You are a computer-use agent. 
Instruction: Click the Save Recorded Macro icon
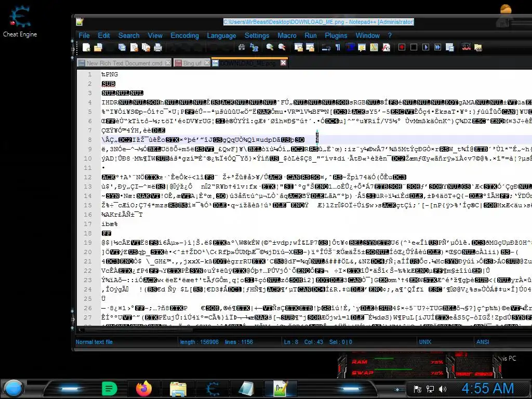[450, 47]
